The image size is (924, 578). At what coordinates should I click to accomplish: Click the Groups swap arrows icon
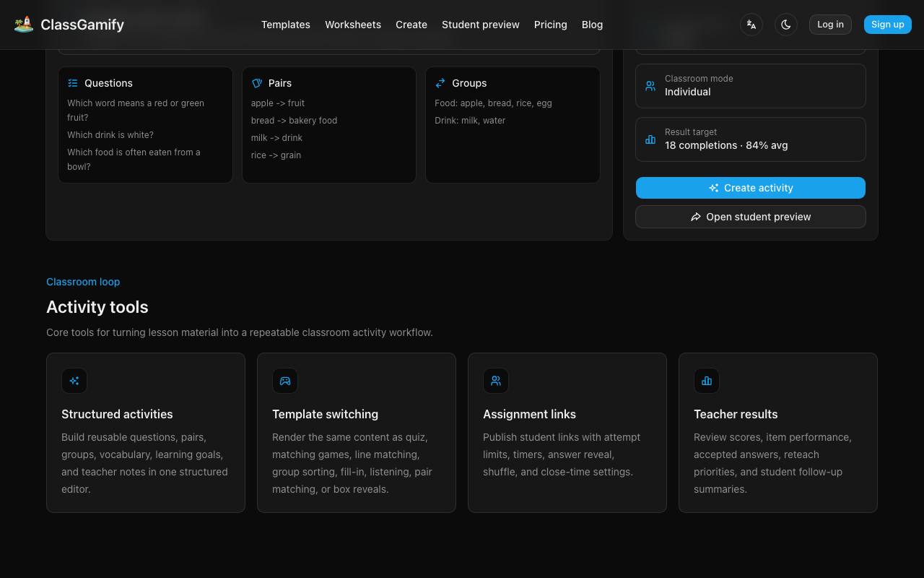click(x=440, y=83)
